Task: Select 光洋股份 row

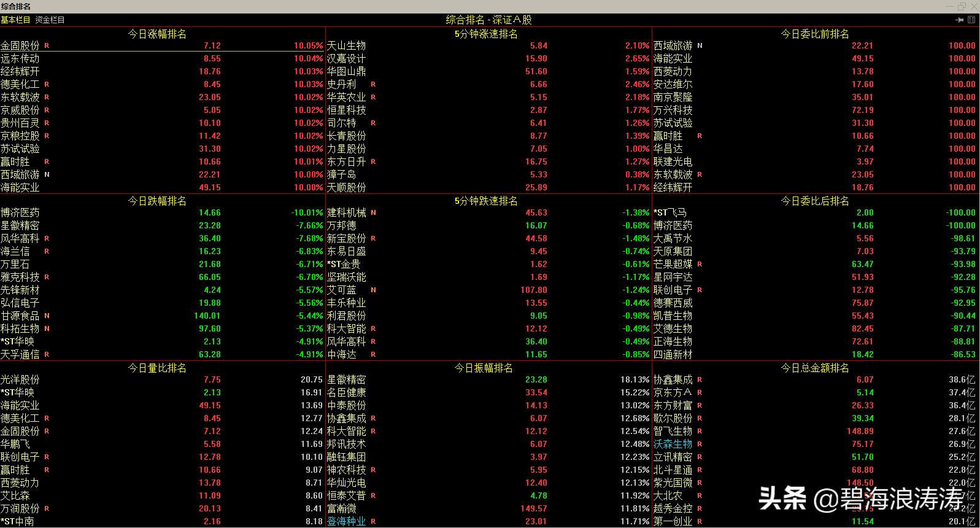Action: coord(162,379)
